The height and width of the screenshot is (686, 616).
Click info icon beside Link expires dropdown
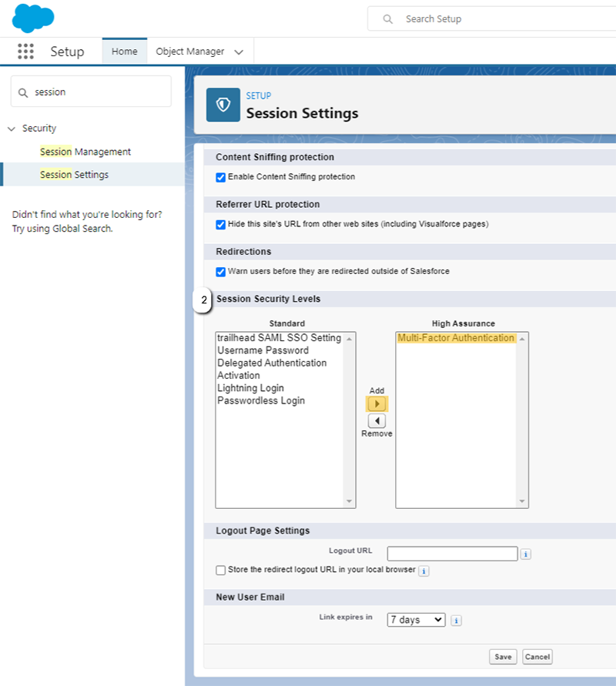point(456,621)
